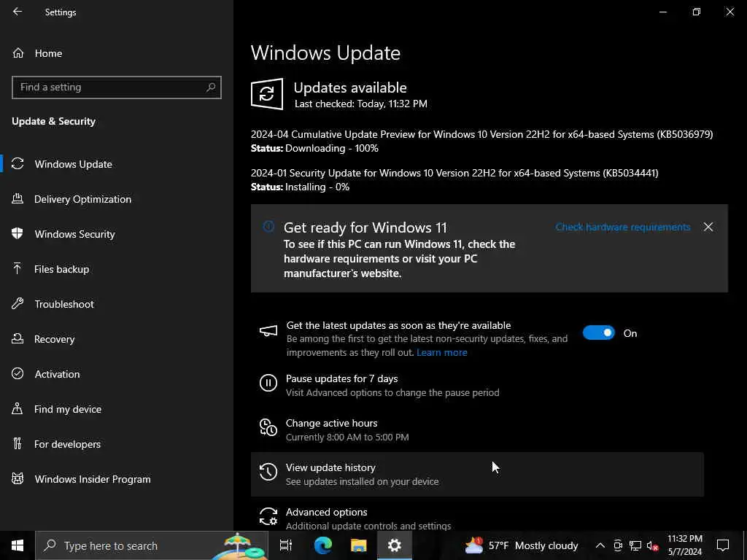The image size is (747, 560).
Task: Click the muted volume icon in system tray
Action: [x=653, y=545]
